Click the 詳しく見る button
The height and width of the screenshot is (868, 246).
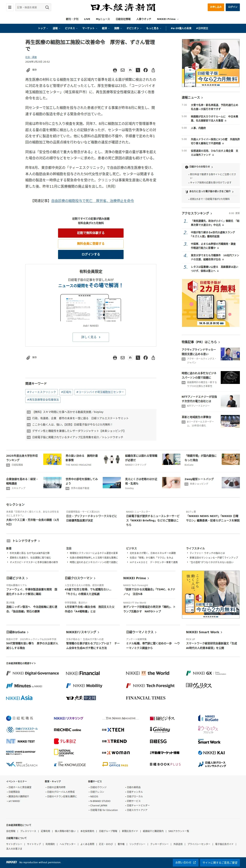pos(91,337)
